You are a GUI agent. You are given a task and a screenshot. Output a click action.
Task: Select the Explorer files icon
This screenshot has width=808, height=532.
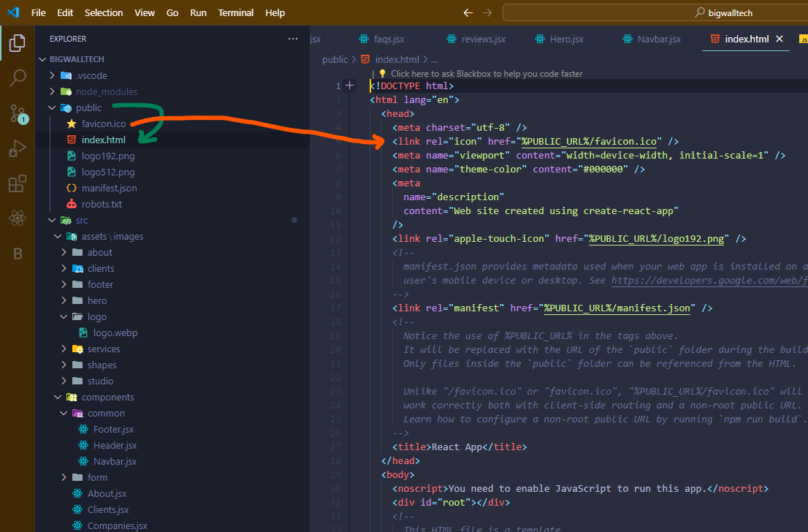[x=18, y=43]
